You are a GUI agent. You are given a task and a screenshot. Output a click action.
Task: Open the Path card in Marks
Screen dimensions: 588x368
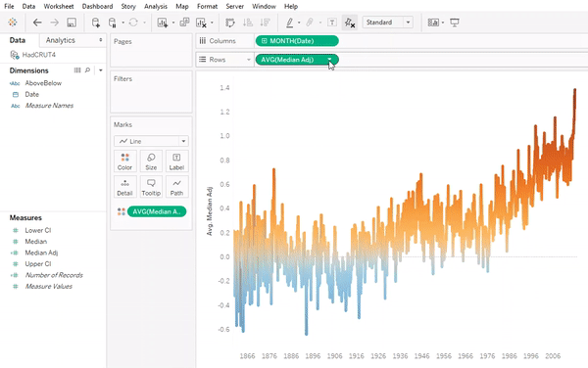coord(176,187)
